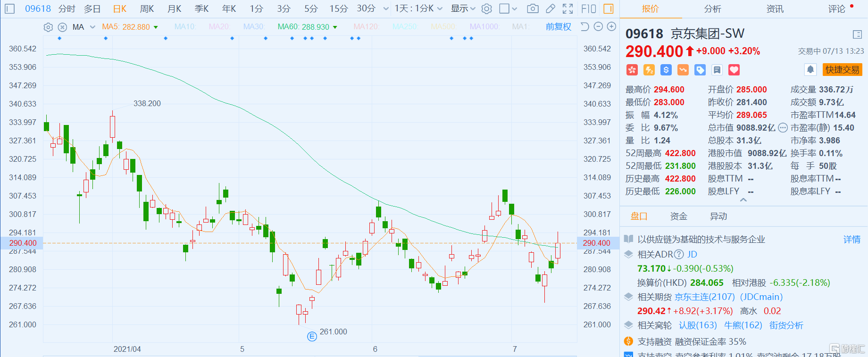The height and width of the screenshot is (357, 868).
Task: Open the 评论 comments tab
Action: click(837, 9)
